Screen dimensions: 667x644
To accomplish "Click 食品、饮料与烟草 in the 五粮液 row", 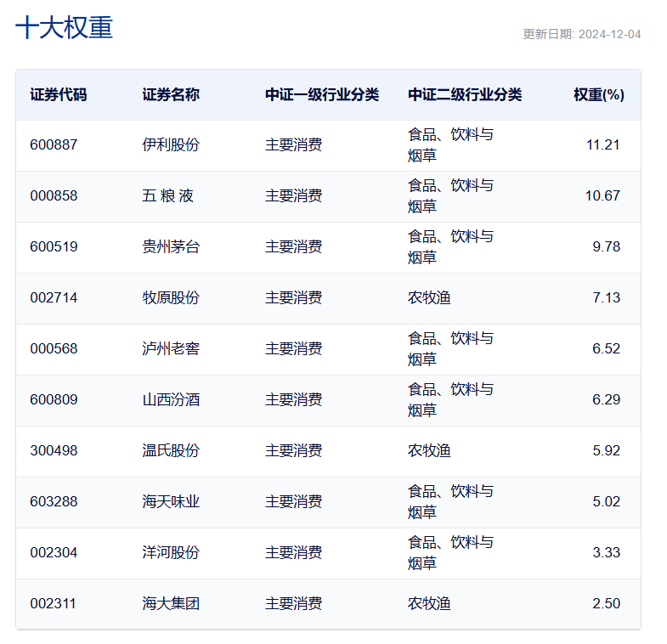I will (450, 196).
